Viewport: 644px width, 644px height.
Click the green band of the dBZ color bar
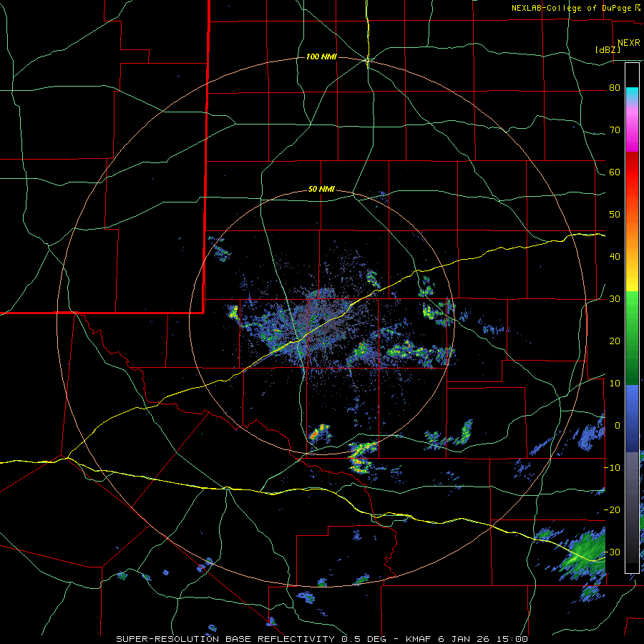[x=632, y=338]
